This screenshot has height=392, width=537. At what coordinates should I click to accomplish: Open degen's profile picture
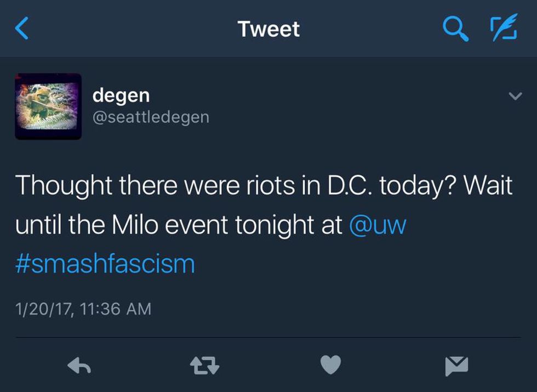(x=48, y=106)
